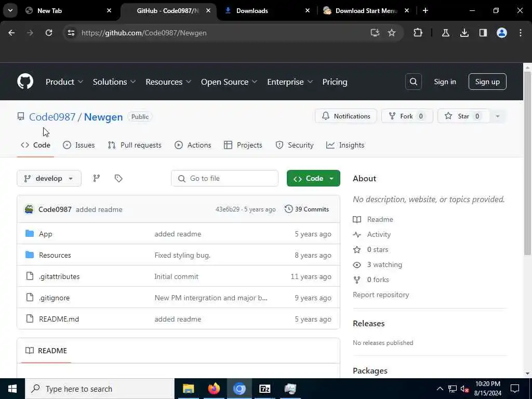Click the Code0987 avatar in commit row
The width and height of the screenshot is (532, 399).
pos(29,209)
